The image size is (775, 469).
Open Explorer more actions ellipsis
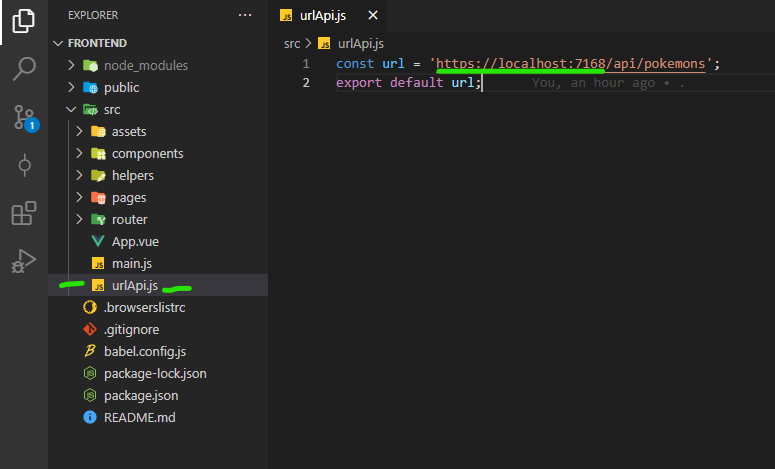245,15
